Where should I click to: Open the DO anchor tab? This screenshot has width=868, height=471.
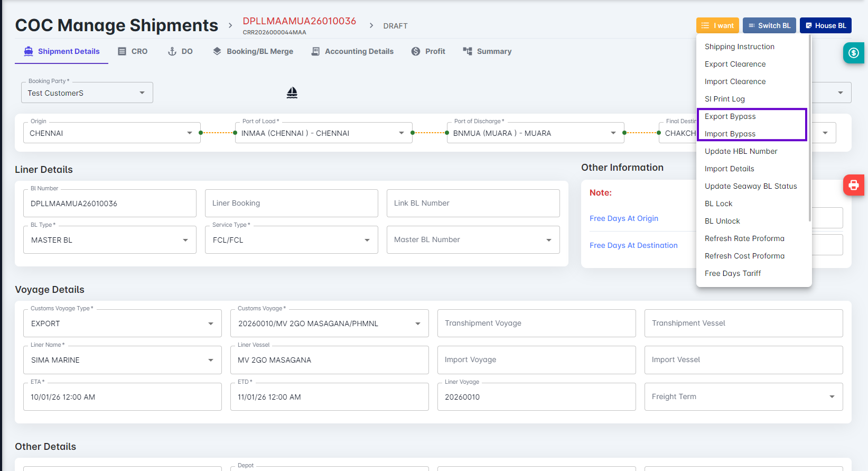click(180, 51)
